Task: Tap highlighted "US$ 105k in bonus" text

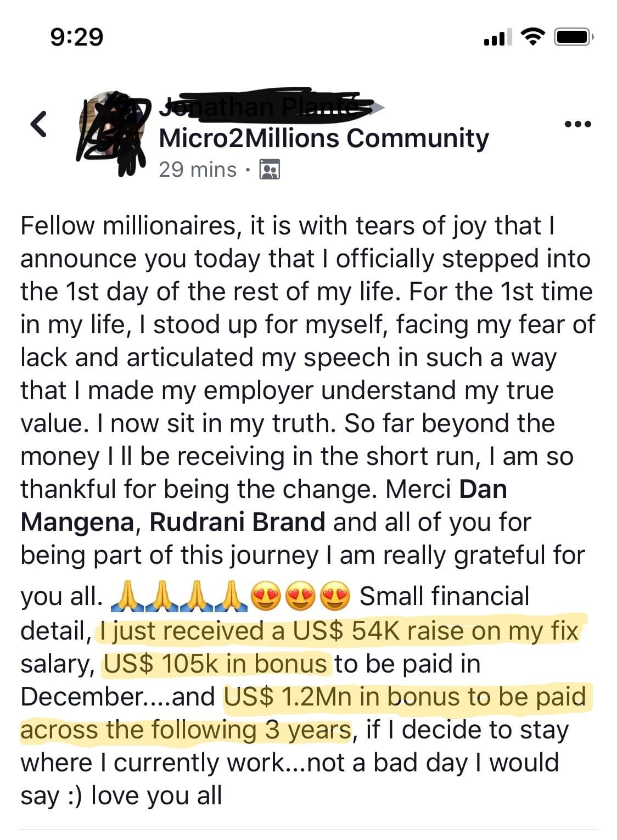Action: 216,664
